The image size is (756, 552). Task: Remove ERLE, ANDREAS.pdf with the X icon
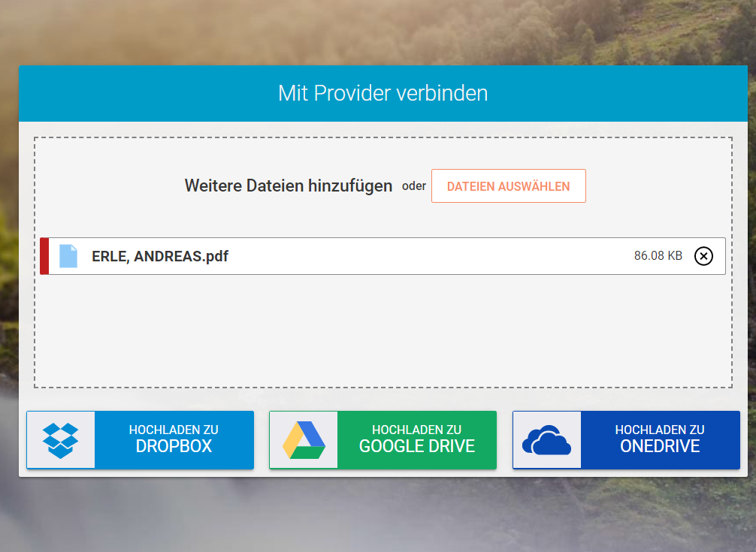pyautogui.click(x=703, y=256)
